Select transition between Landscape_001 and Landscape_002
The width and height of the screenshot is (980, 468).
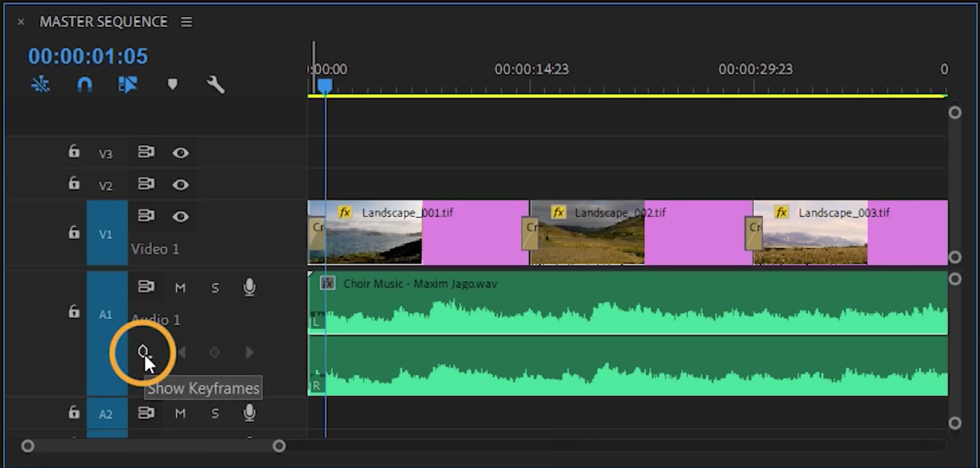pyautogui.click(x=530, y=233)
